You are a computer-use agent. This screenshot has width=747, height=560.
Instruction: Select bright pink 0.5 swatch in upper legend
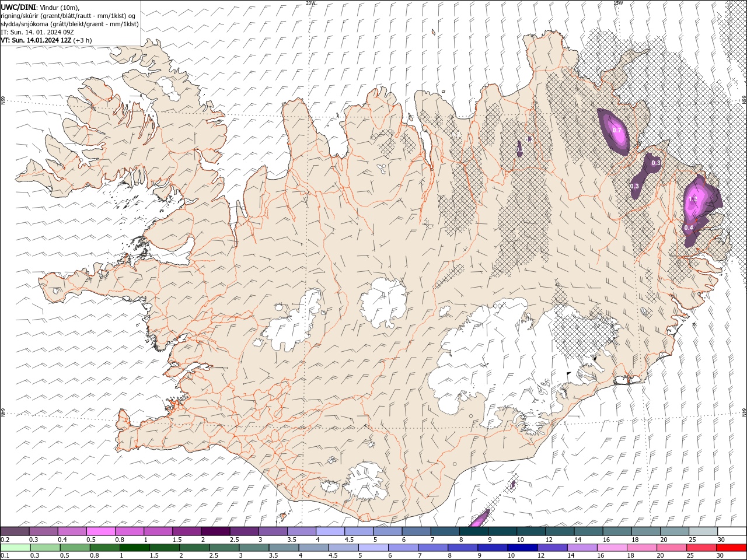coord(101,531)
